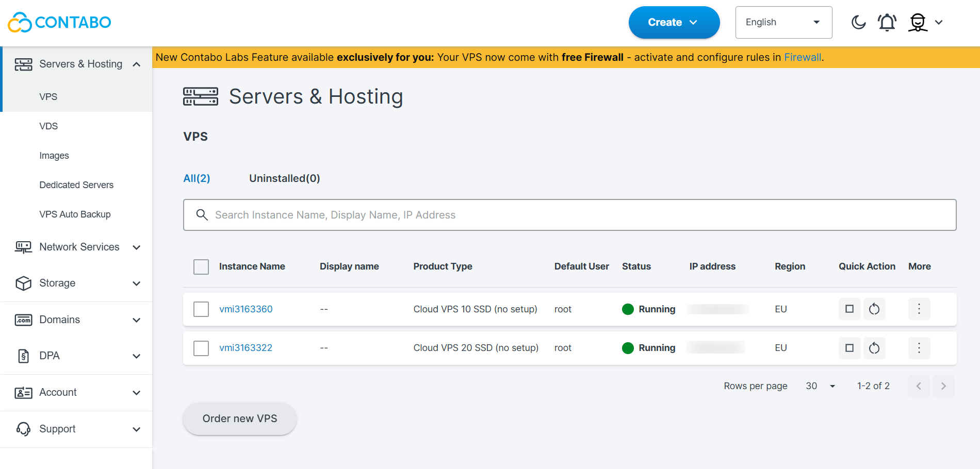Go to previous page arrow
980x469 pixels.
pyautogui.click(x=919, y=386)
